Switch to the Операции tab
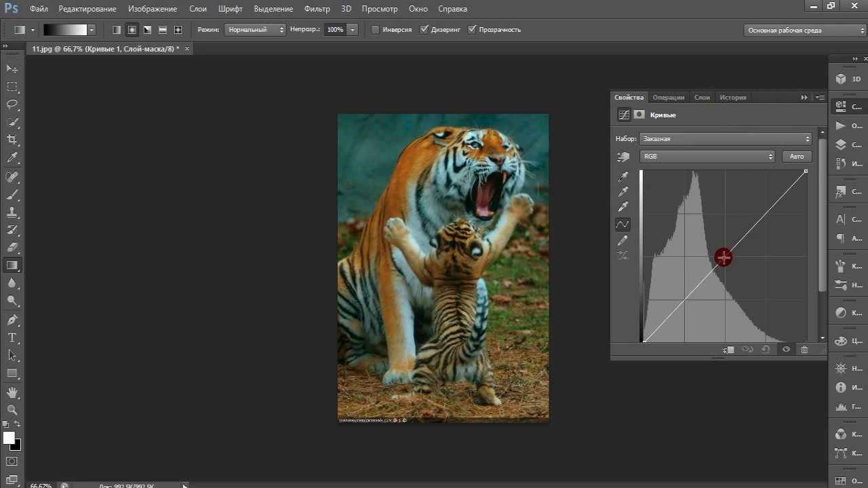The width and height of the screenshot is (868, 488). click(669, 98)
